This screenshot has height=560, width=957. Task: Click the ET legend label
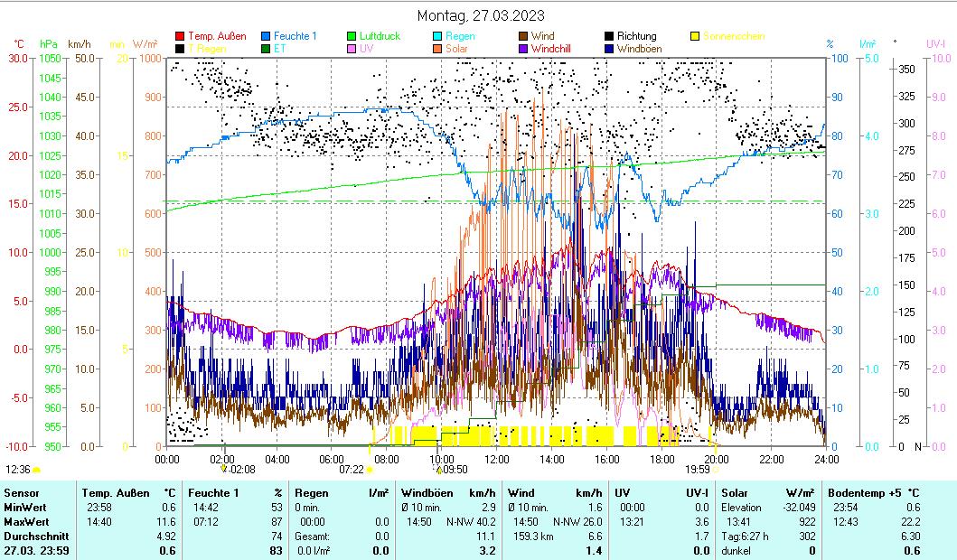pyautogui.click(x=279, y=49)
